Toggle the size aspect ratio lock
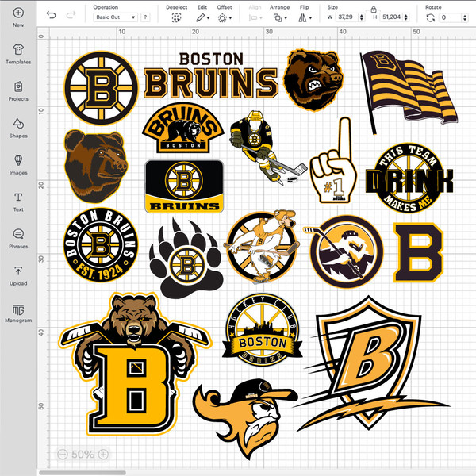The height and width of the screenshot is (476, 476). tap(374, 9)
